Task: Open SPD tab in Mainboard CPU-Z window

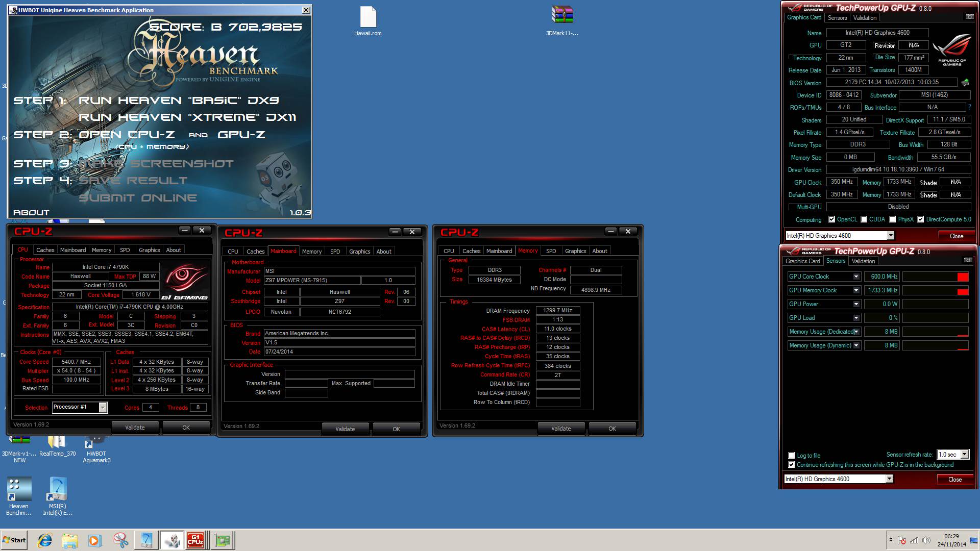Action: 335,252
